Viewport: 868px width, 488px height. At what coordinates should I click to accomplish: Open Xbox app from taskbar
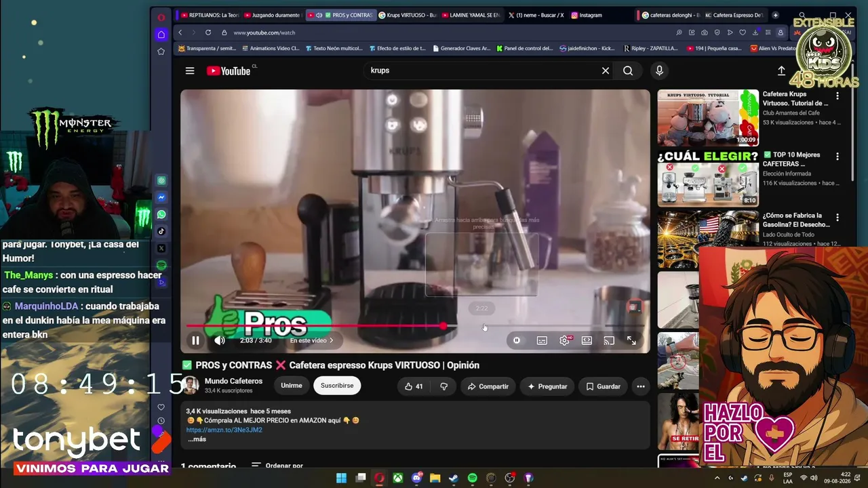pos(398,478)
